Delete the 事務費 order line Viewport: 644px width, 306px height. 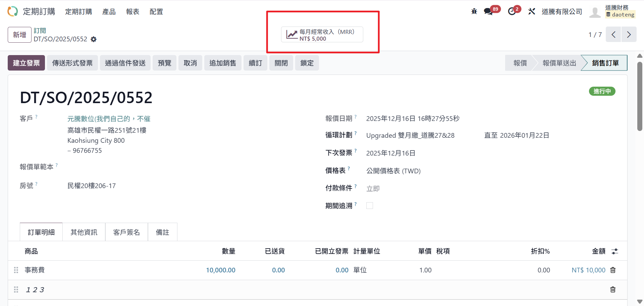tap(613, 270)
